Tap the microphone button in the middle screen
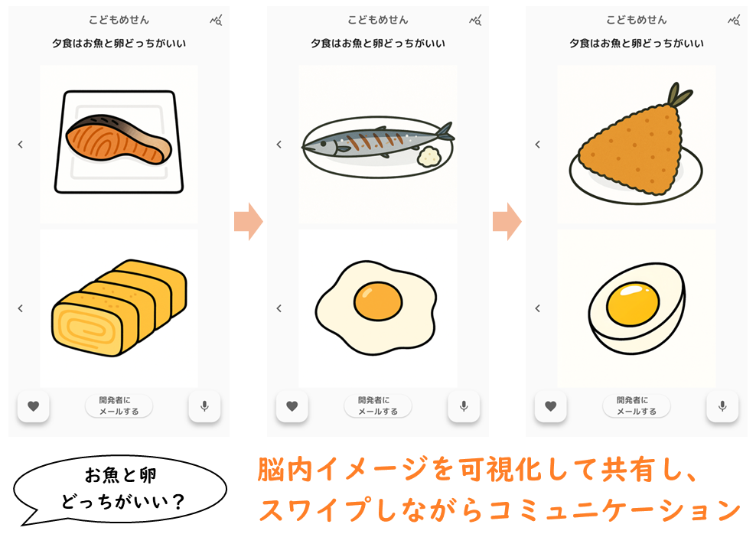Image resolution: width=756 pixels, height=534 pixels. 464,406
